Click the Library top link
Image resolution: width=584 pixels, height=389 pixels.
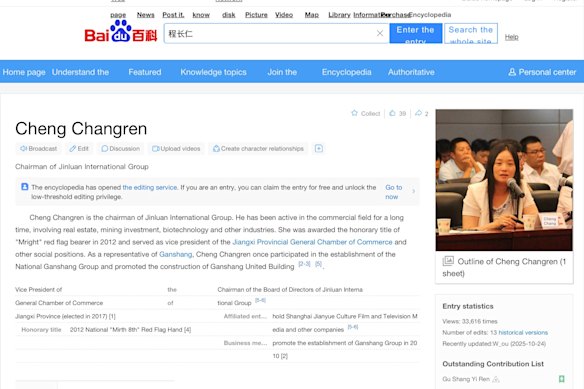[x=339, y=15]
